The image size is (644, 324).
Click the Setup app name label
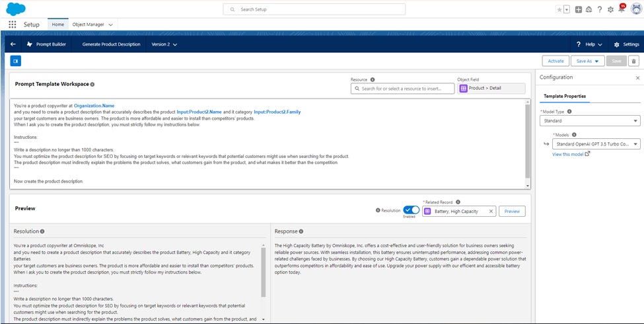pyautogui.click(x=32, y=24)
